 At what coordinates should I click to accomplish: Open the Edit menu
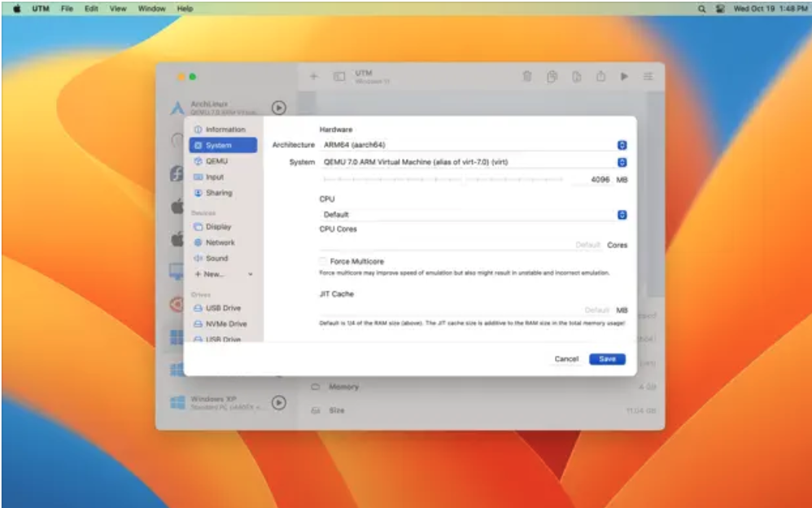(x=91, y=8)
